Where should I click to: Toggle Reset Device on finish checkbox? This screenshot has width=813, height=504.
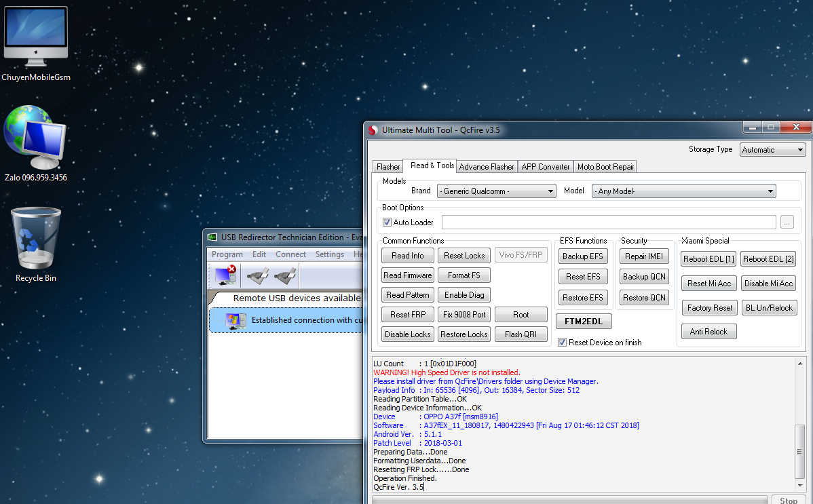pyautogui.click(x=562, y=343)
